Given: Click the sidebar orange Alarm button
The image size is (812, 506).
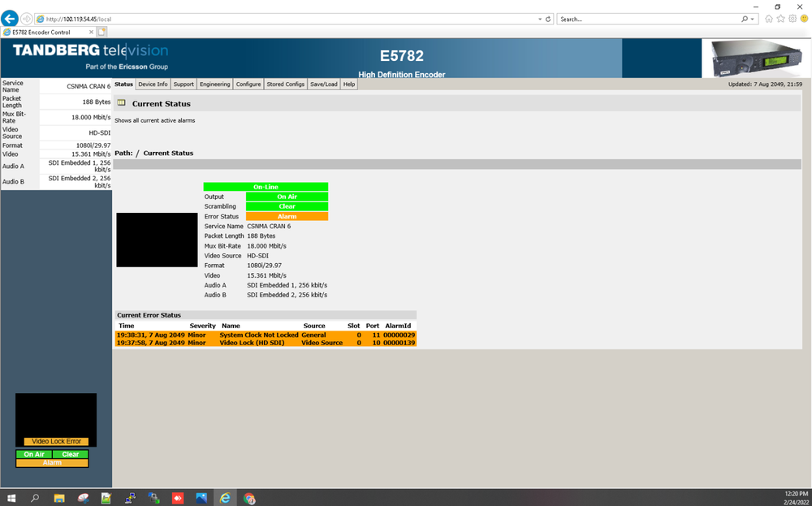Looking at the screenshot, I should [x=52, y=462].
